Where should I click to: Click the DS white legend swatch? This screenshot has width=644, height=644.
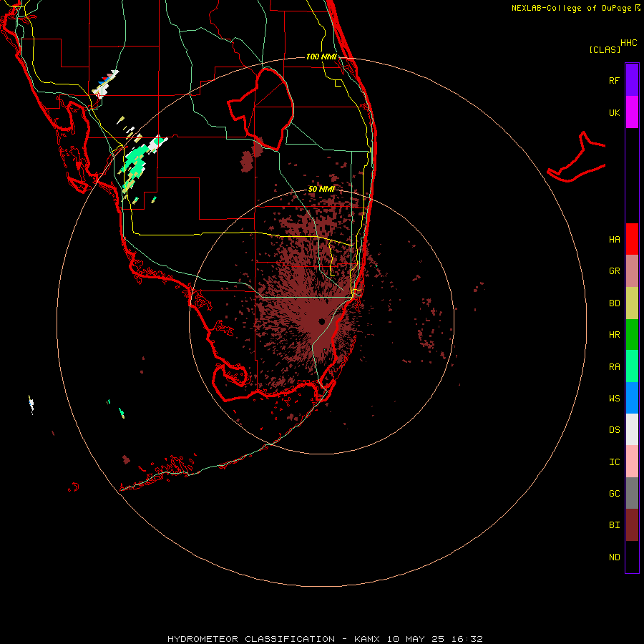tap(632, 429)
